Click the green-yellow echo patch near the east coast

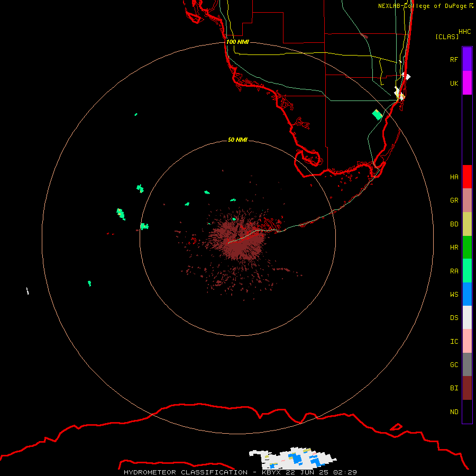[377, 114]
